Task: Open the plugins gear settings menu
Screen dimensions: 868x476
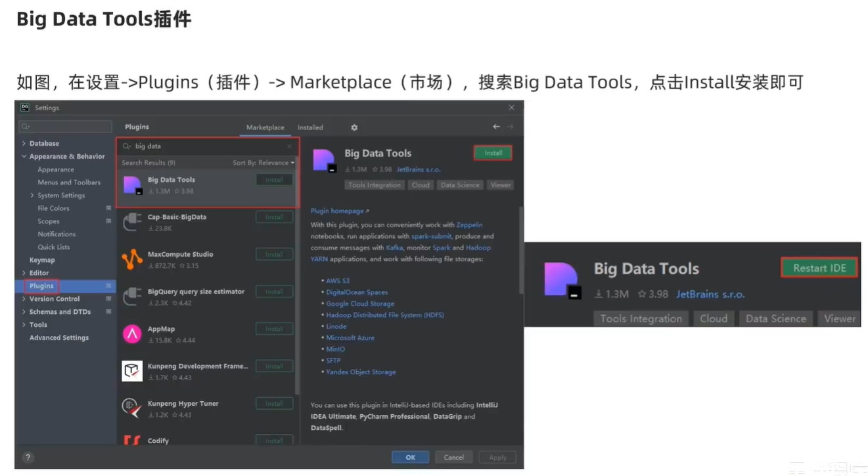Action: (x=354, y=127)
